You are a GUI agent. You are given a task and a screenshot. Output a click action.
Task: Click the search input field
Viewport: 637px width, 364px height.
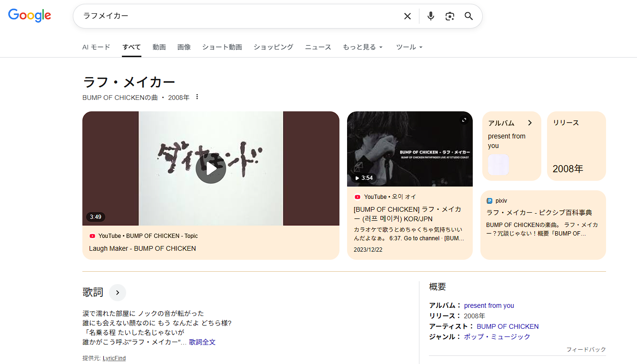238,16
